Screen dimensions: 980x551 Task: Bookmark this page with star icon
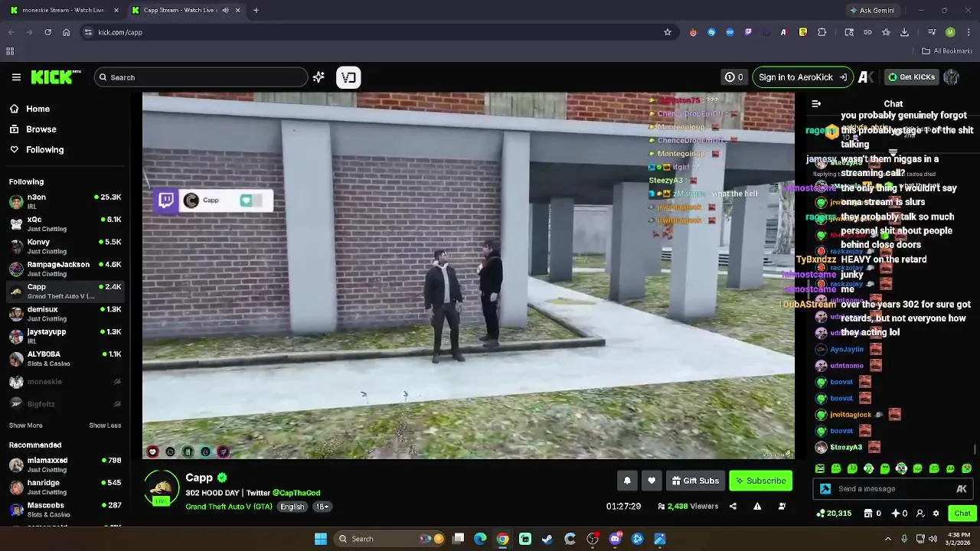pos(668,32)
